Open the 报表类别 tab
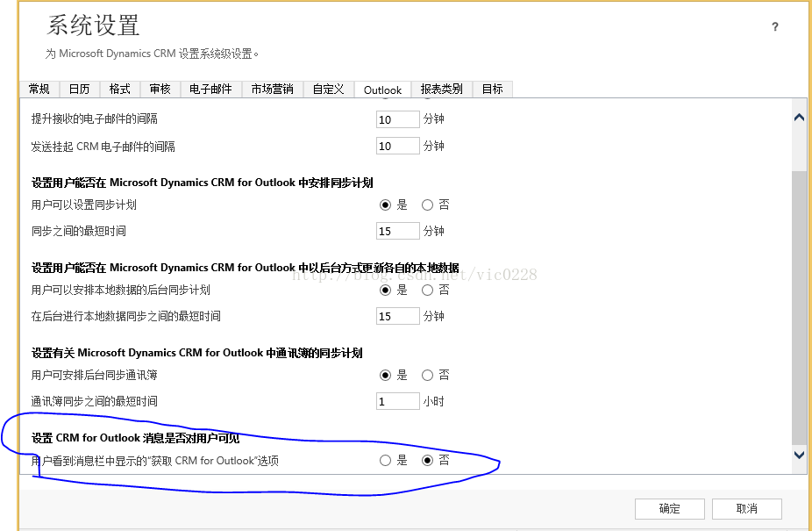This screenshot has height=531, width=812. tap(442, 90)
